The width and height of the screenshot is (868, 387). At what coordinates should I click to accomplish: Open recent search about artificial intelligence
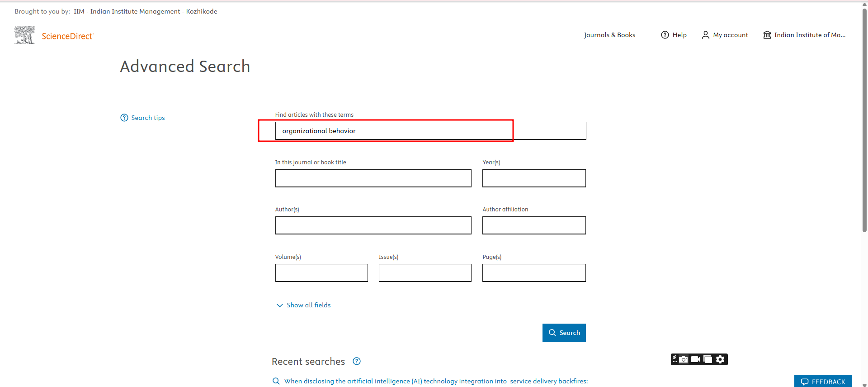pyautogui.click(x=435, y=381)
